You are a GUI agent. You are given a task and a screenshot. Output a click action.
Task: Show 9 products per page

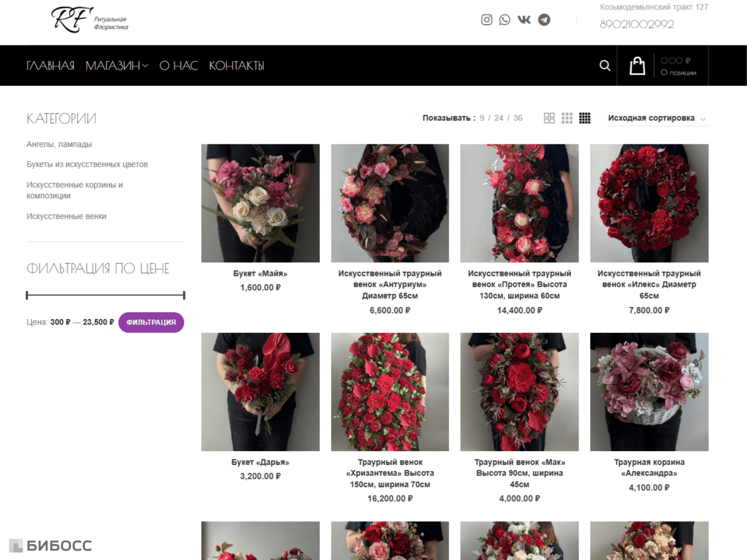pyautogui.click(x=482, y=118)
